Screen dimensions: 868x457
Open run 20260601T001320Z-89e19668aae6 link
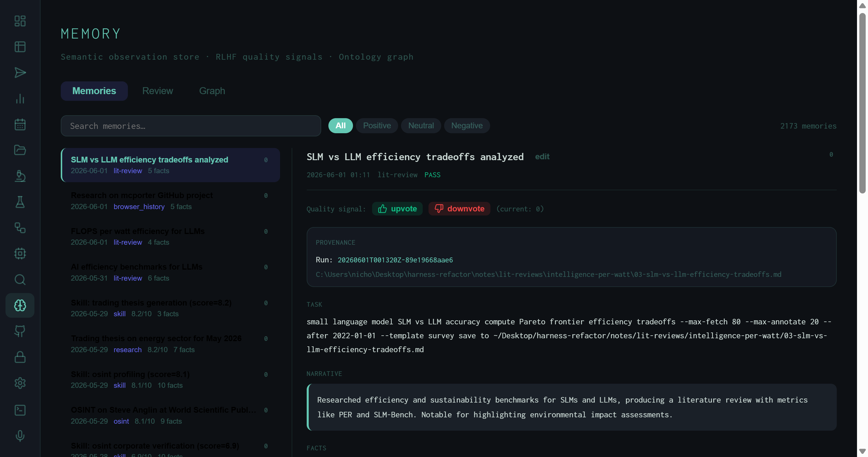(395, 260)
